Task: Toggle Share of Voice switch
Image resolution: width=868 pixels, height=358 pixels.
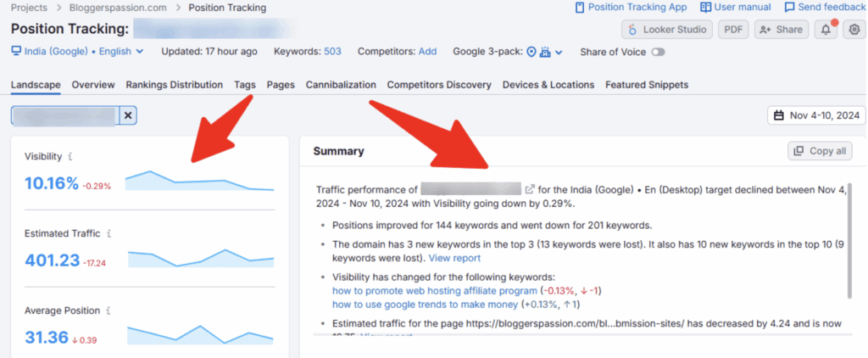Action: coord(658,52)
